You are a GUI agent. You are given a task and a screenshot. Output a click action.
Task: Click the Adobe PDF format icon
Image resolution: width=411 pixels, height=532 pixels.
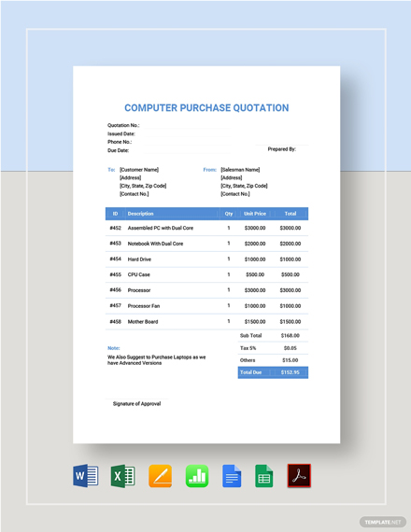coord(299,476)
